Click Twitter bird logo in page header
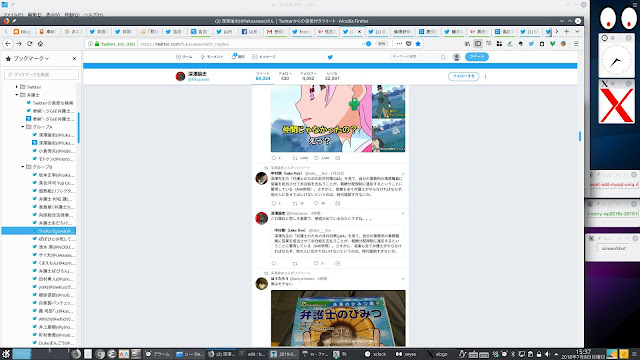Screen dimensions: 640x360 (x=330, y=57)
